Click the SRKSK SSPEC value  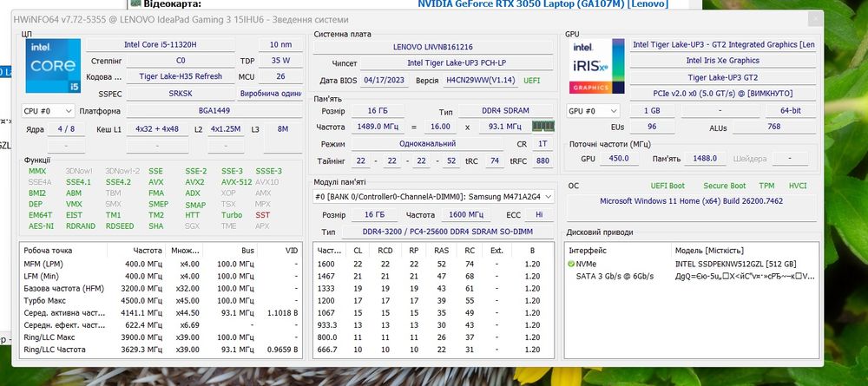(x=181, y=94)
